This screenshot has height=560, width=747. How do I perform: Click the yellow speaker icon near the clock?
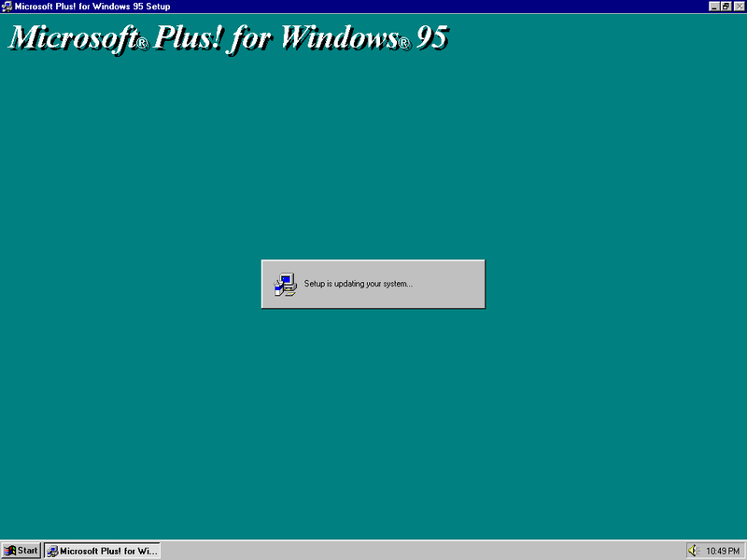pos(697,550)
